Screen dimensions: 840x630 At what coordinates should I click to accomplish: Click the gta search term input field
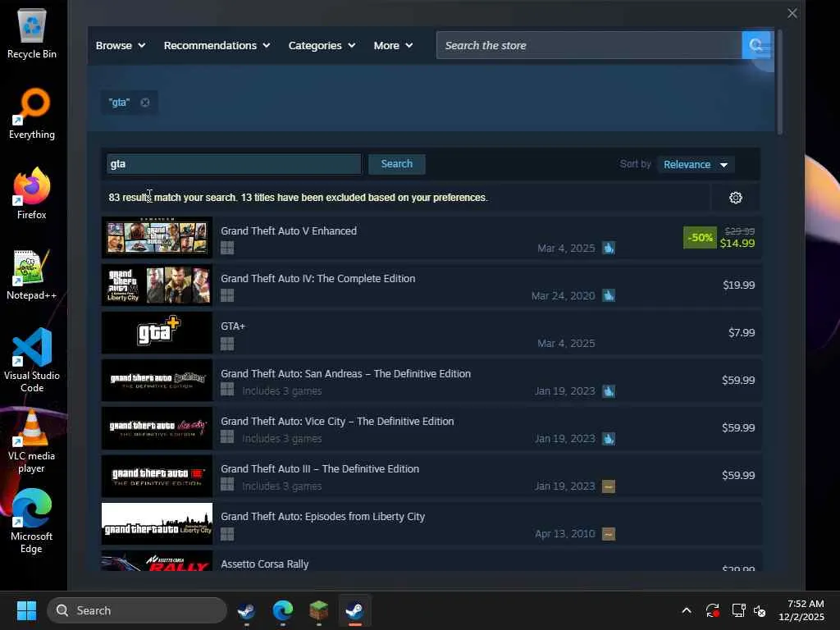[234, 164]
